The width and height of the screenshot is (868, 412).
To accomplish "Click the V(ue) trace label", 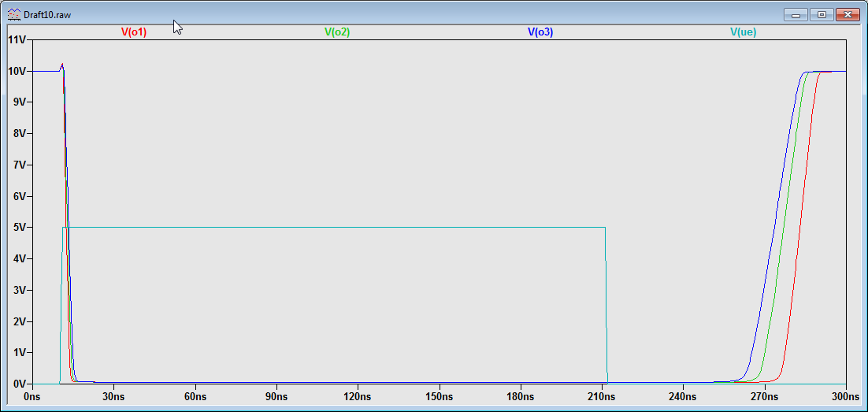I will (744, 32).
